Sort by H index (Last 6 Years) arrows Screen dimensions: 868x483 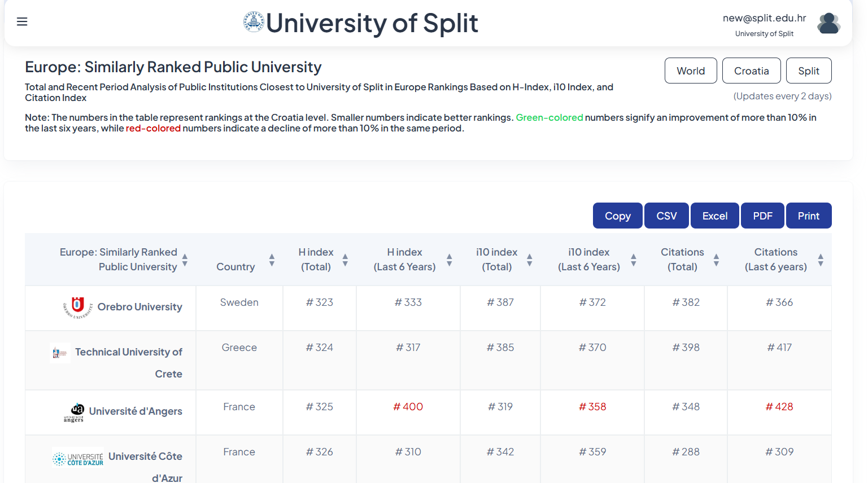450,260
